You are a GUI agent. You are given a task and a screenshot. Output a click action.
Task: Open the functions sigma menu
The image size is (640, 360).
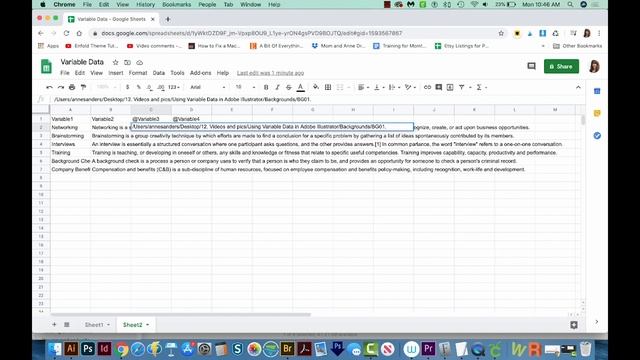481,87
